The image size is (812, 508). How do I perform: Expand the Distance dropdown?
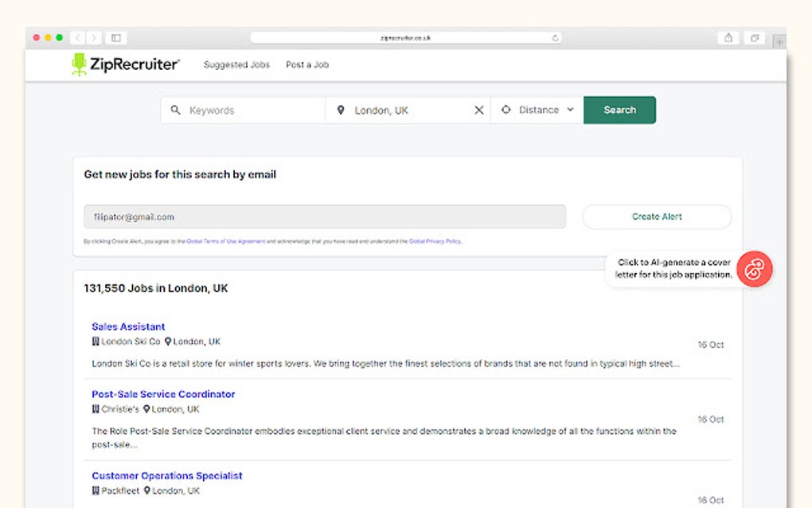[538, 111]
